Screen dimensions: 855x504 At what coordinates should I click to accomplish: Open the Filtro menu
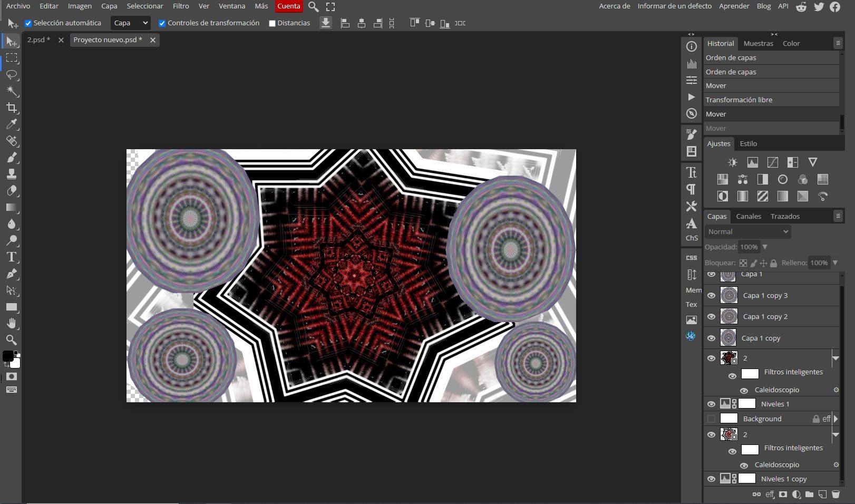(181, 6)
